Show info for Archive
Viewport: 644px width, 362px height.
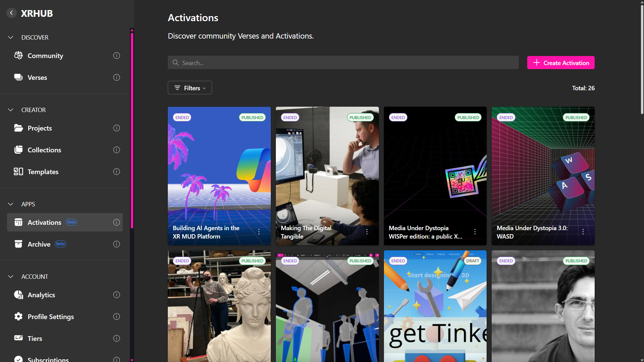click(x=116, y=244)
